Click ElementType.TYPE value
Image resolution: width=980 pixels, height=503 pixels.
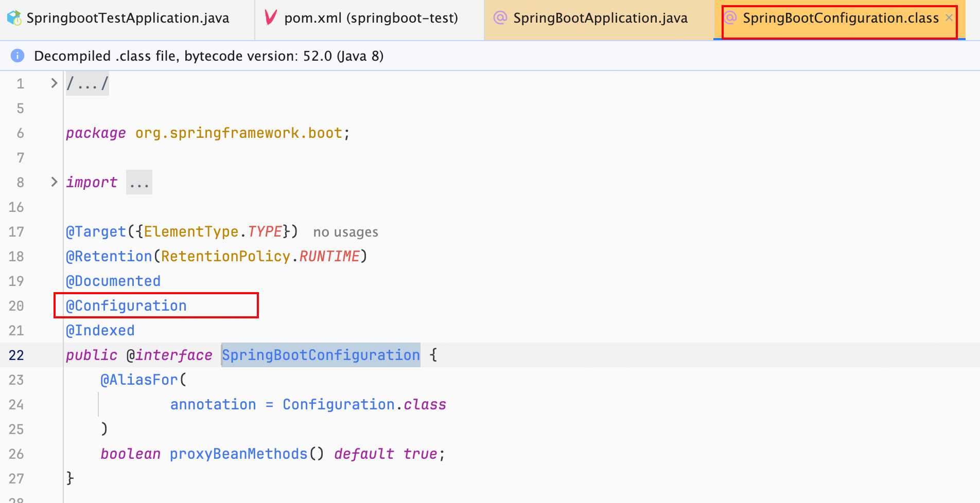click(213, 231)
